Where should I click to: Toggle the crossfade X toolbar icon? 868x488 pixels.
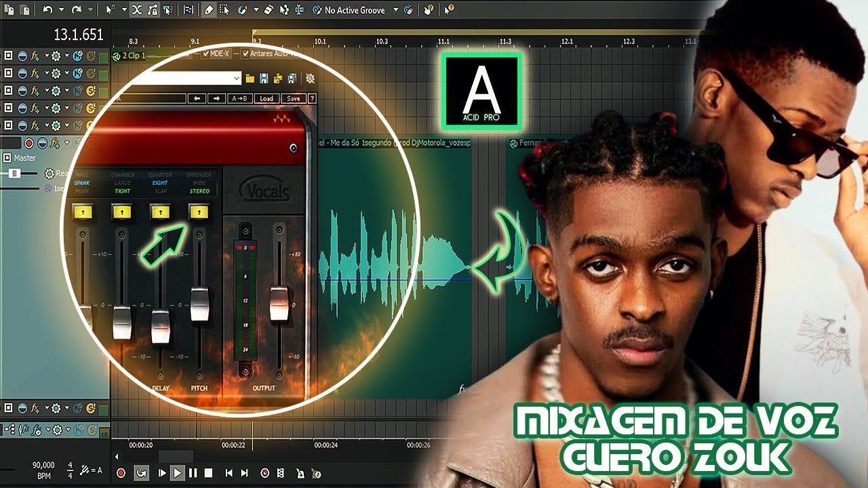pos(136,10)
